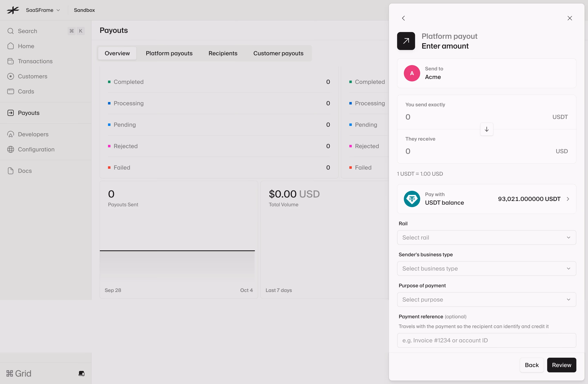
Task: Click the ⌘ K search shortcut badge
Action: 76,31
